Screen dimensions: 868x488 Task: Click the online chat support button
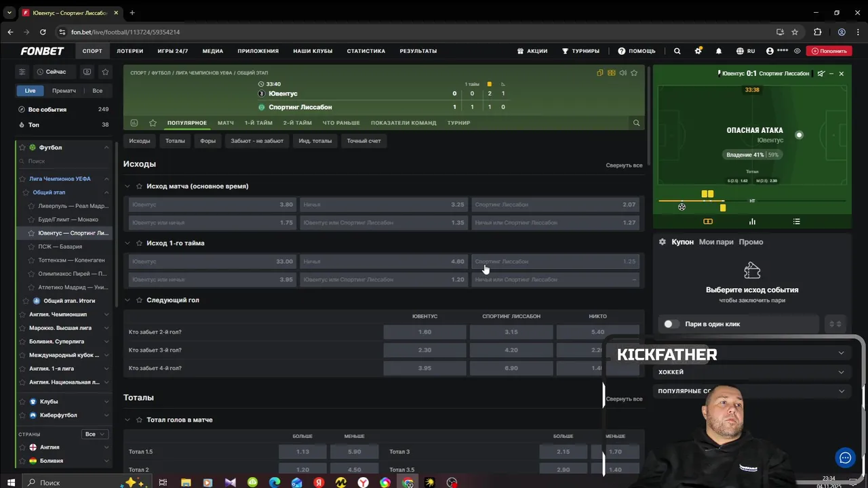tap(845, 457)
